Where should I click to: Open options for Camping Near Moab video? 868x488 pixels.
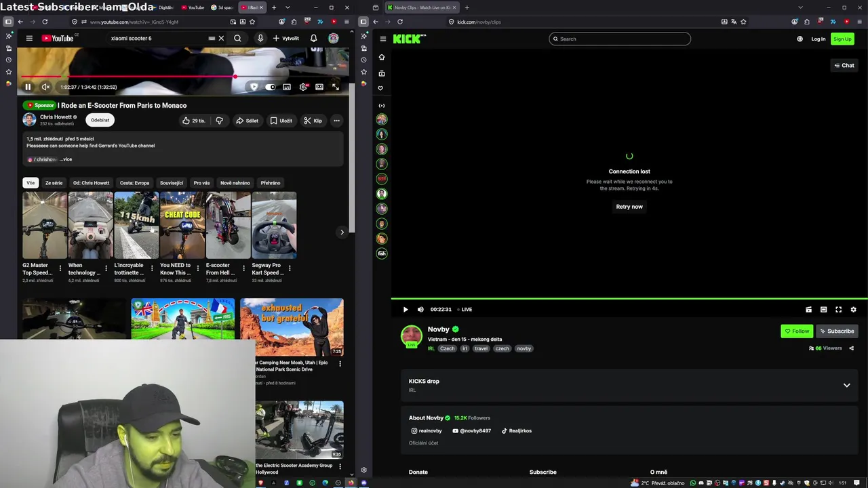point(340,363)
